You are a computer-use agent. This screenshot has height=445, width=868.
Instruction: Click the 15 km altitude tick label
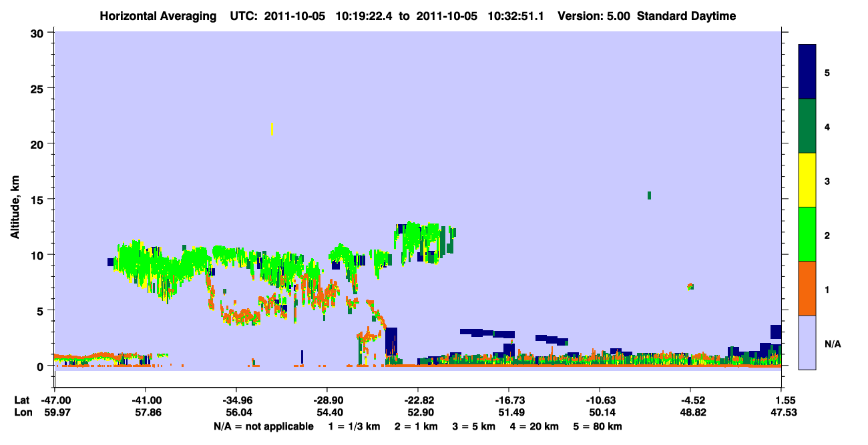pyautogui.click(x=38, y=199)
